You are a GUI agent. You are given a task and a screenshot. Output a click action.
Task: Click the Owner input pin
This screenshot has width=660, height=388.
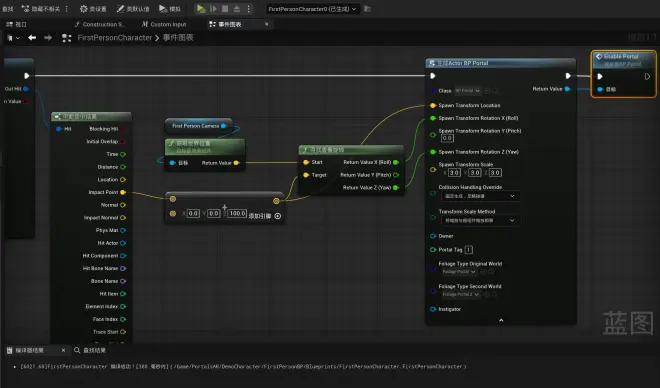point(433,236)
